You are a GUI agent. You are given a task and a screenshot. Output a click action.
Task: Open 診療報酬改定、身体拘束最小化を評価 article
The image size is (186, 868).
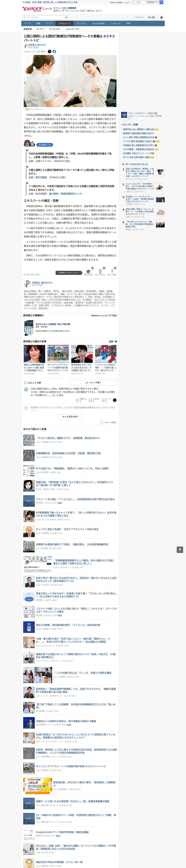click(69, 453)
